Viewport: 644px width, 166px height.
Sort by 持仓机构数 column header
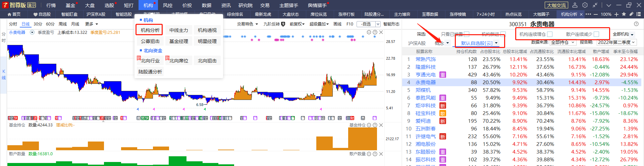pos(467,52)
